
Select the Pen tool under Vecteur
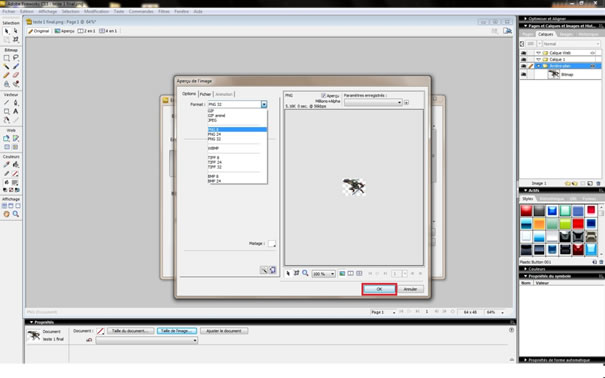pos(16,103)
